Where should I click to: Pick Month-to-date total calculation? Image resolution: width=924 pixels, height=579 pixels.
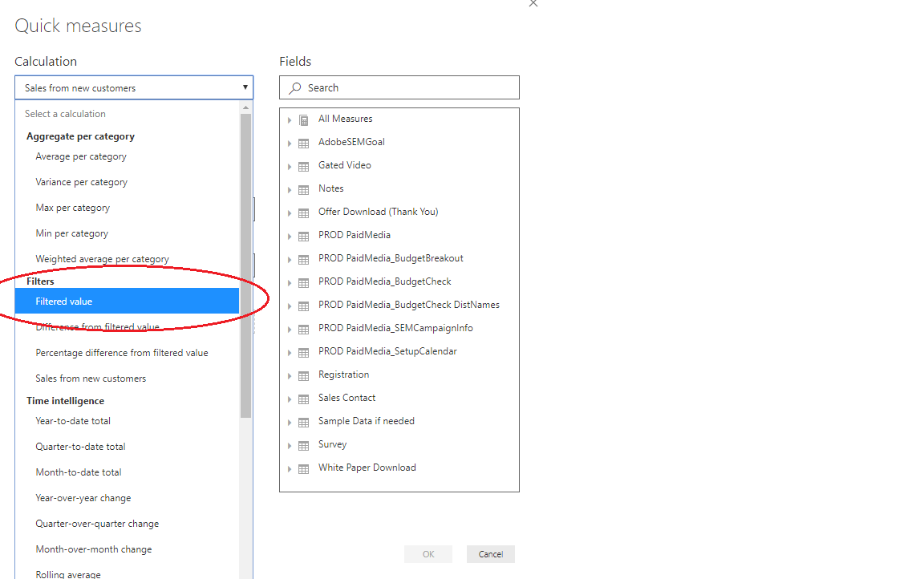click(x=79, y=472)
